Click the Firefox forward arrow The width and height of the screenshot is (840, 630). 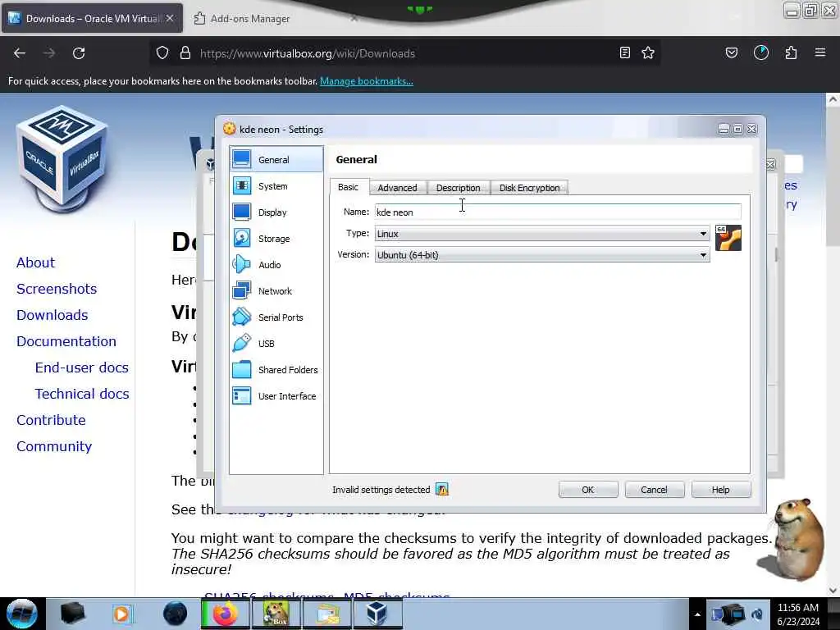pos(49,53)
